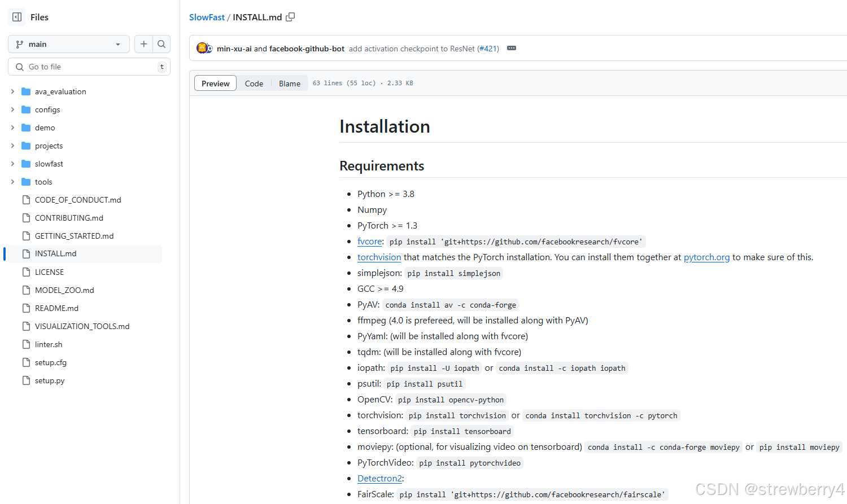Open the torchvision link

[x=379, y=257]
